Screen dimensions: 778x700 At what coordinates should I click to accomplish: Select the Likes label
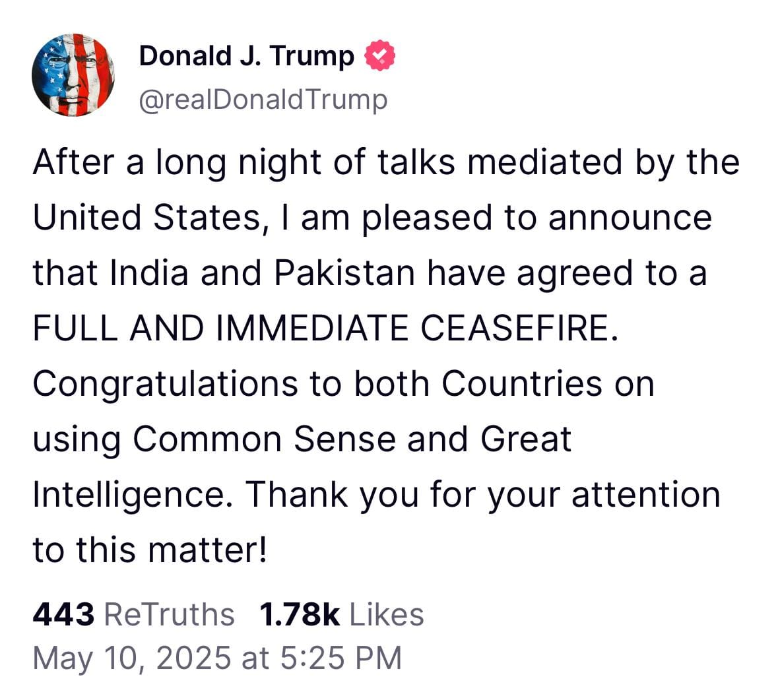(x=386, y=614)
